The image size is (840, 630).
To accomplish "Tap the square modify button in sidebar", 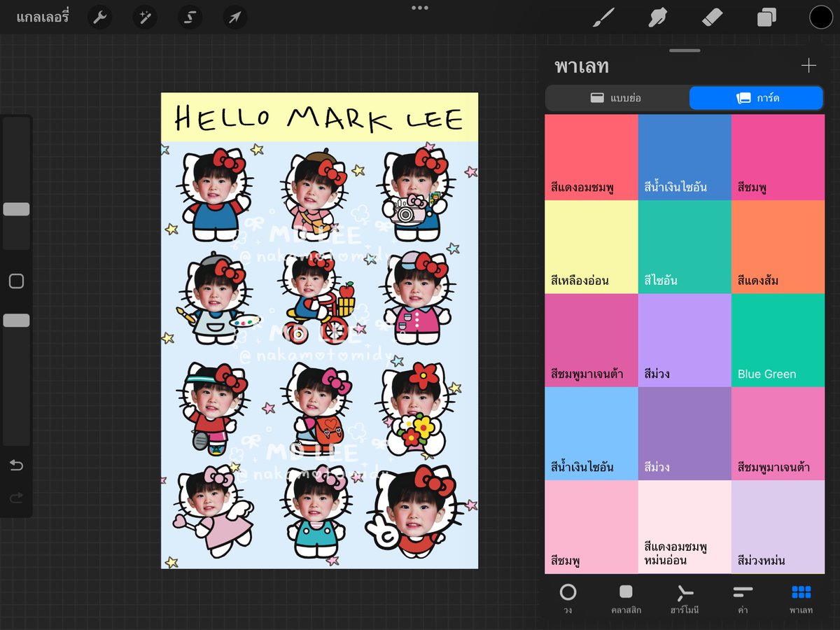I will 16,281.
